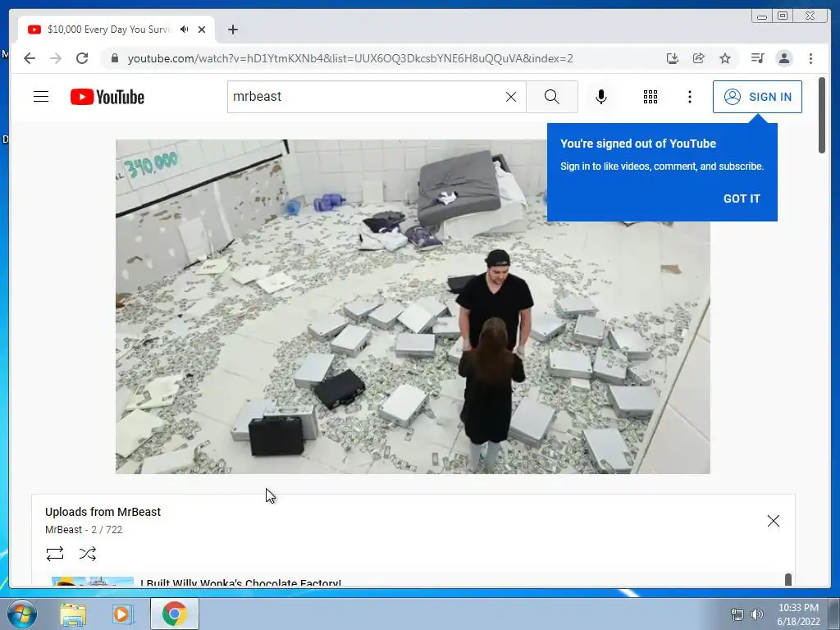The image size is (840, 630).
Task: Open Chrome profile avatar menu
Action: (784, 58)
